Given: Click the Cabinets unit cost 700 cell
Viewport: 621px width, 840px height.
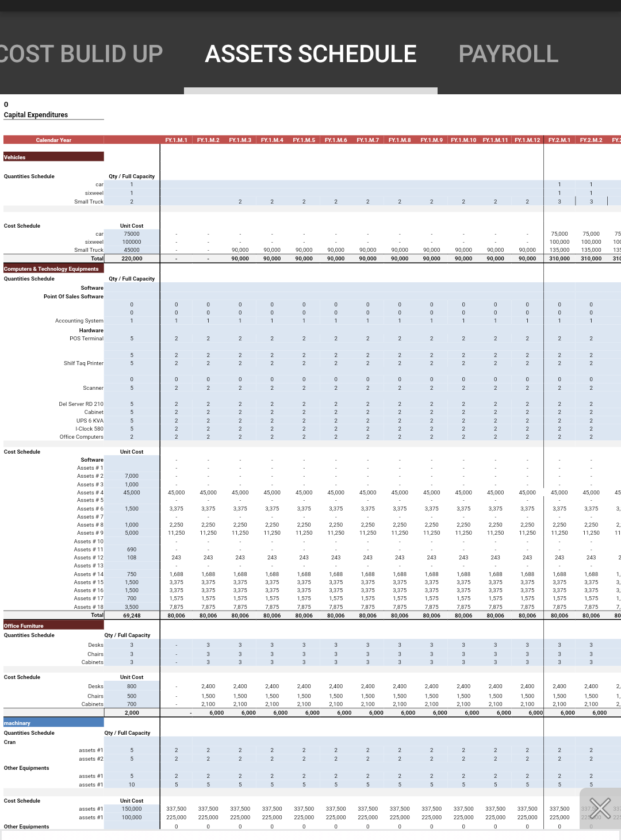Looking at the screenshot, I should pos(132,704).
